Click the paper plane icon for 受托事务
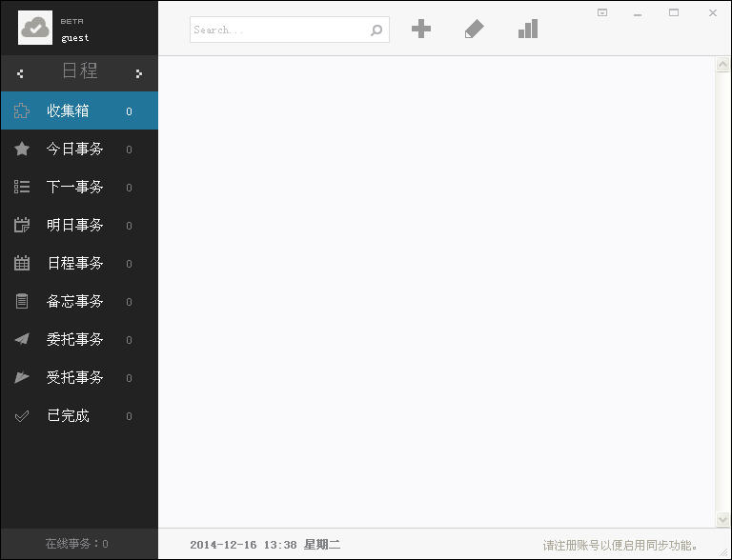Viewport: 732px width, 560px height. (x=22, y=377)
